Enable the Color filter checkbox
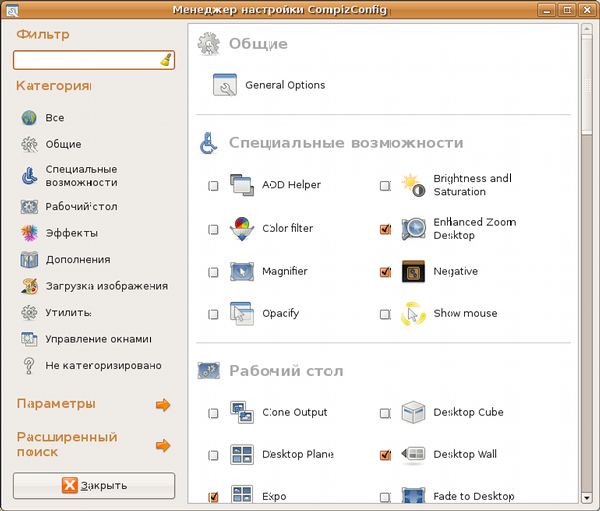The image size is (600, 511). (213, 229)
